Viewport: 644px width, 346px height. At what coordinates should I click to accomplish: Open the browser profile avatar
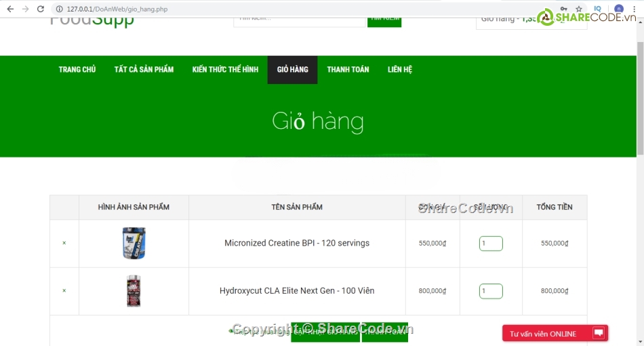pyautogui.click(x=618, y=9)
